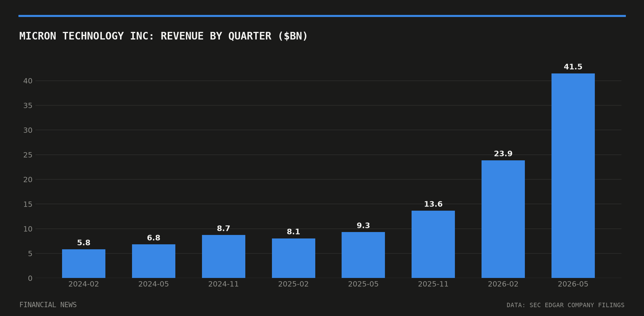Click the 6.8 value label
The height and width of the screenshot is (316, 644).
[x=154, y=238]
